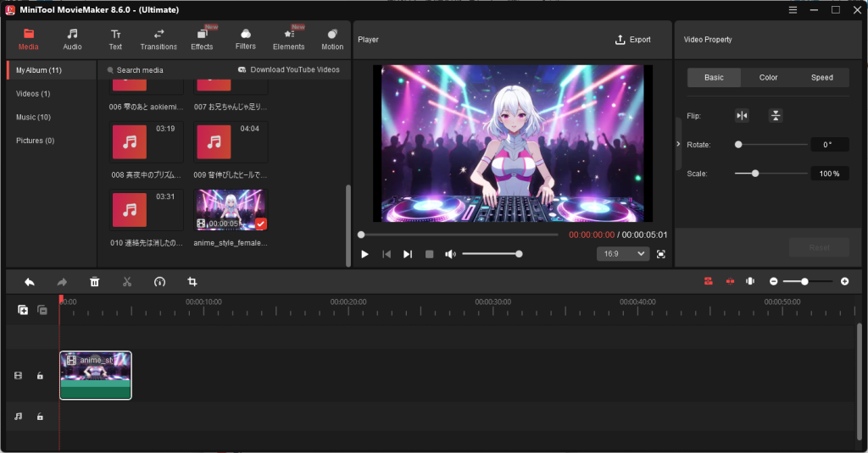Open the Speed control icon in timeline toolbar

tap(159, 281)
